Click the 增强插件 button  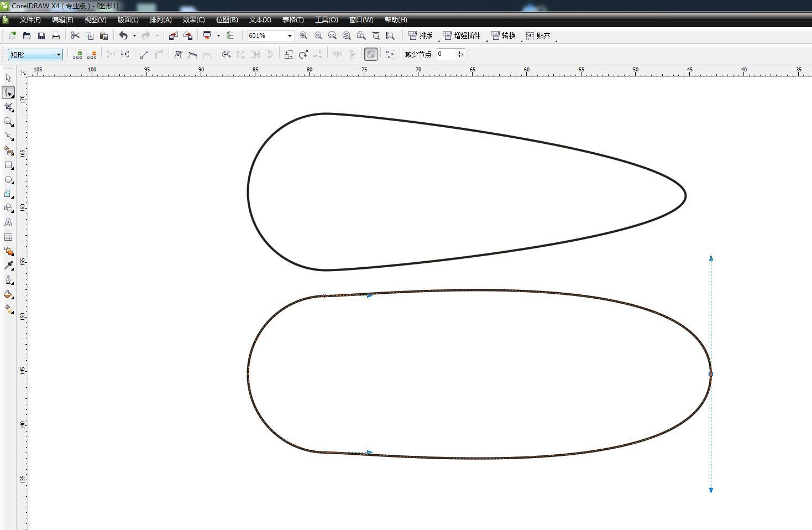[462, 35]
